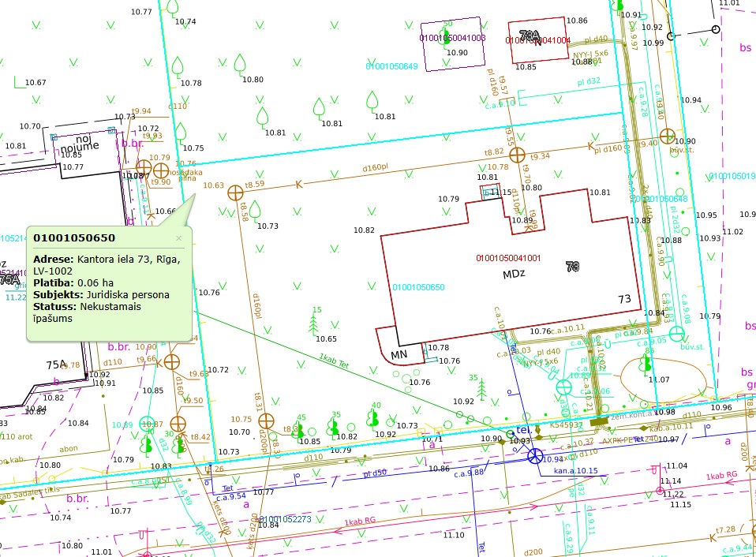756x557 pixels.
Task: Click the cyan parcel label 01001050649
Action: click(x=391, y=66)
